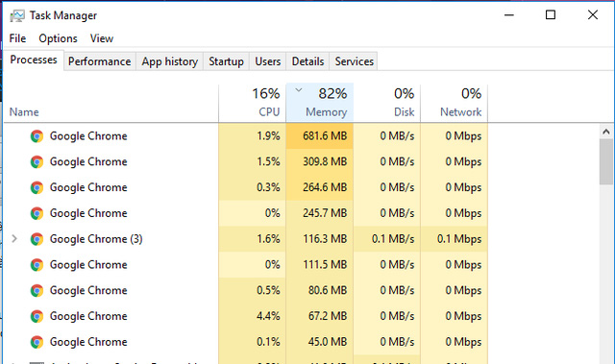615x364 pixels.
Task: Switch to the Performance tab
Action: 100,61
